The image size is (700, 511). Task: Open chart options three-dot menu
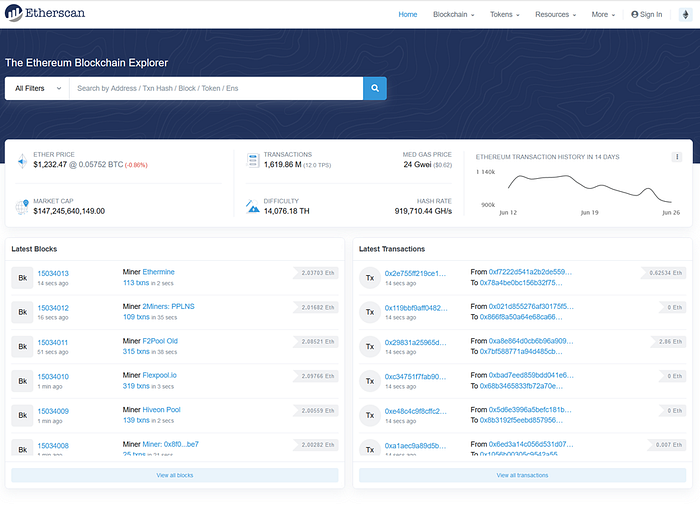[x=677, y=157]
